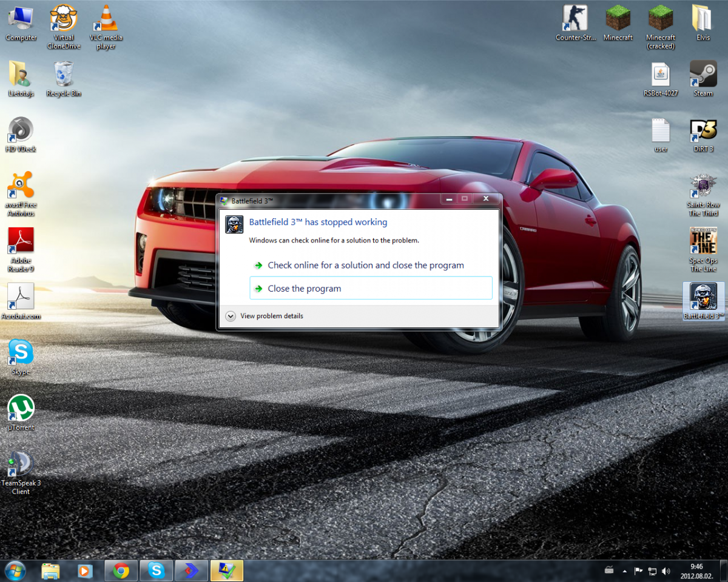
Task: Select Battlefield 3 desktop shortcut
Action: pyautogui.click(x=703, y=301)
